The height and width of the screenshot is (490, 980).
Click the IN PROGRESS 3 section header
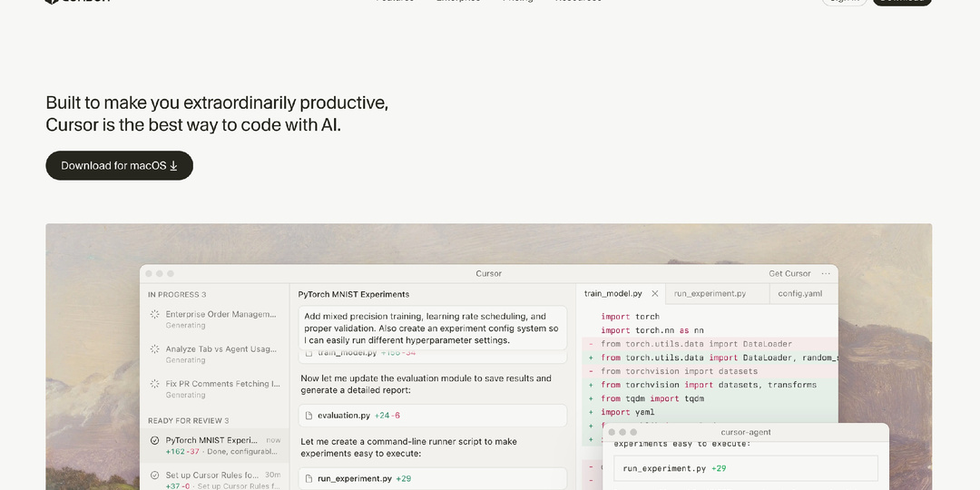(177, 294)
